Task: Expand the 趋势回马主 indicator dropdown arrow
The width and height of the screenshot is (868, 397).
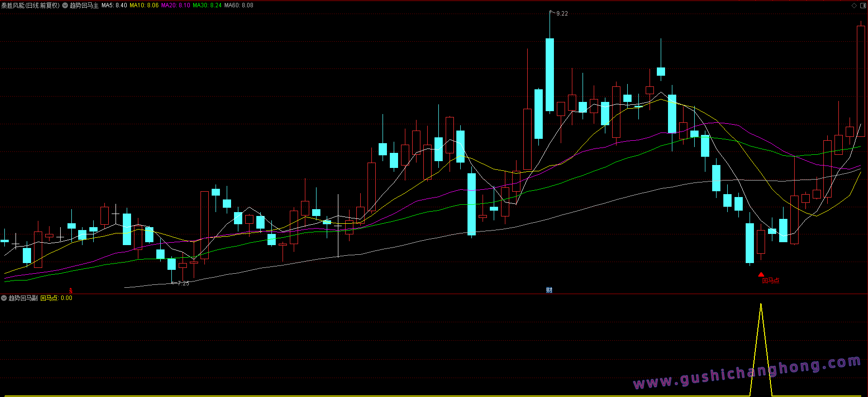Action: coord(65,5)
